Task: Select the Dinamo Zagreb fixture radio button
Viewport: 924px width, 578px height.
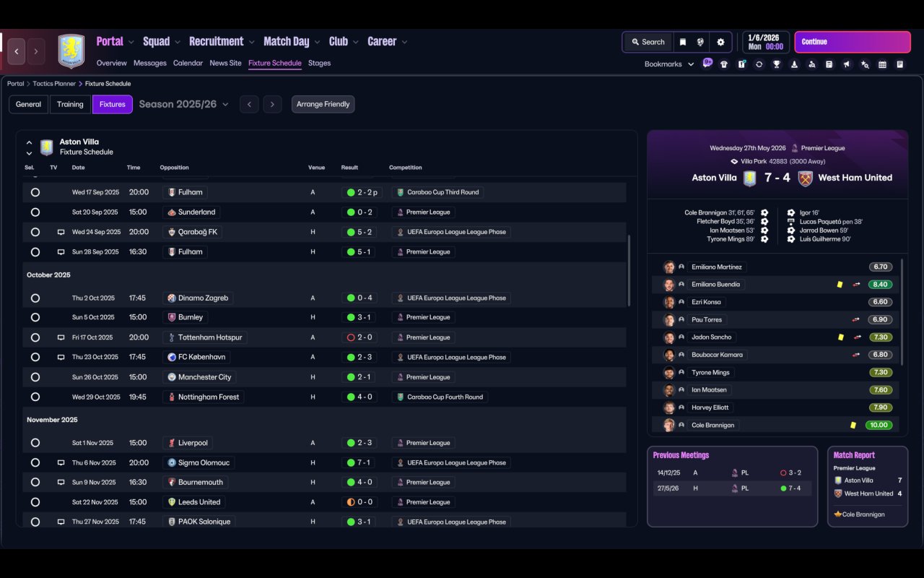Action: click(35, 298)
